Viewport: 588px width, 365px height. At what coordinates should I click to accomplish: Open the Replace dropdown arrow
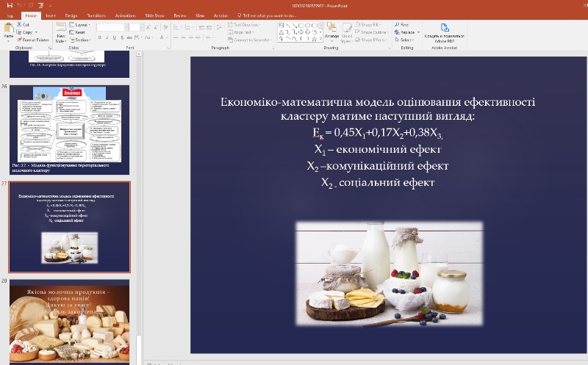418,32
